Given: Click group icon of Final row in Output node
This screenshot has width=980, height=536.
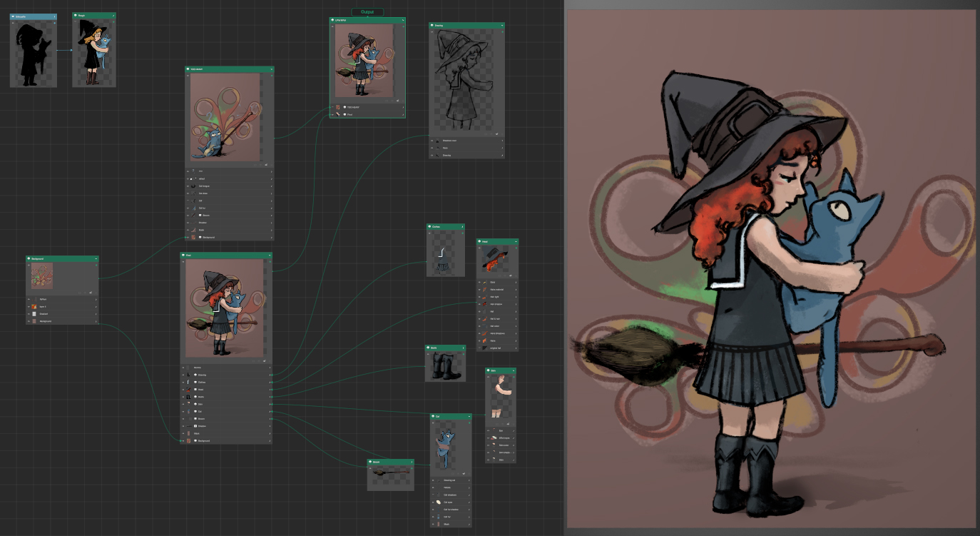Looking at the screenshot, I should pyautogui.click(x=344, y=114).
